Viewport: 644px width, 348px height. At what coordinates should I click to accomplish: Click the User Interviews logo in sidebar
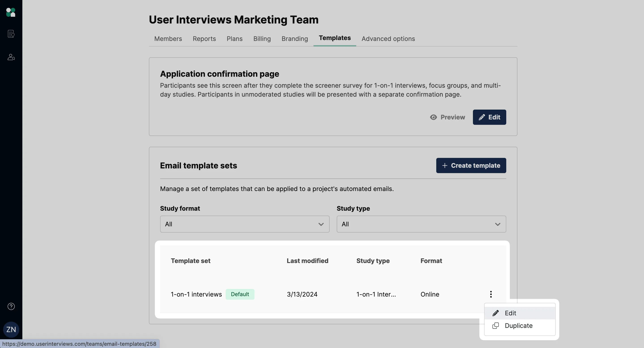[x=11, y=12]
